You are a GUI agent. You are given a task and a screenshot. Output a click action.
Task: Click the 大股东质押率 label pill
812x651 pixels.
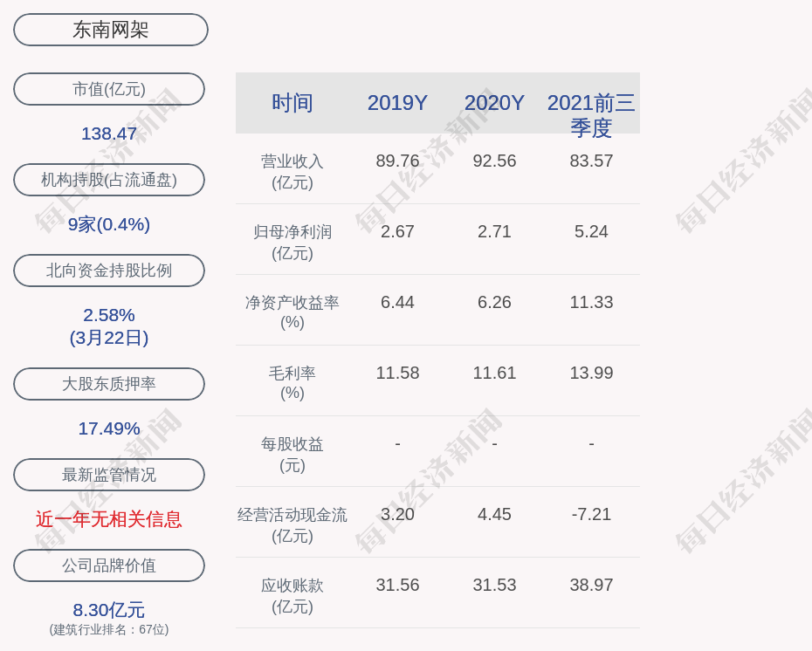coord(109,384)
